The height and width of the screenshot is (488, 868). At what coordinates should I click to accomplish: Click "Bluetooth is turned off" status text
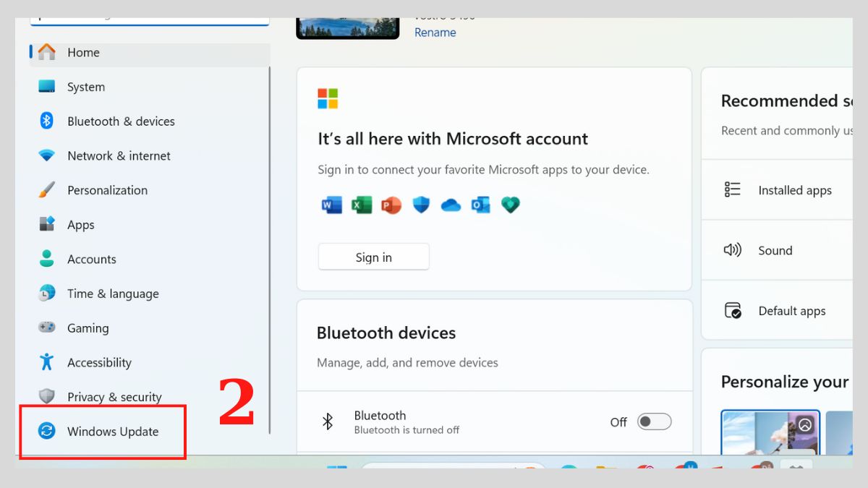pos(407,430)
